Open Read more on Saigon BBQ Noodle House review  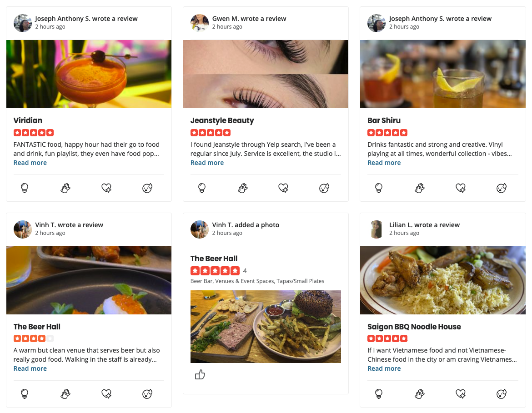384,368
